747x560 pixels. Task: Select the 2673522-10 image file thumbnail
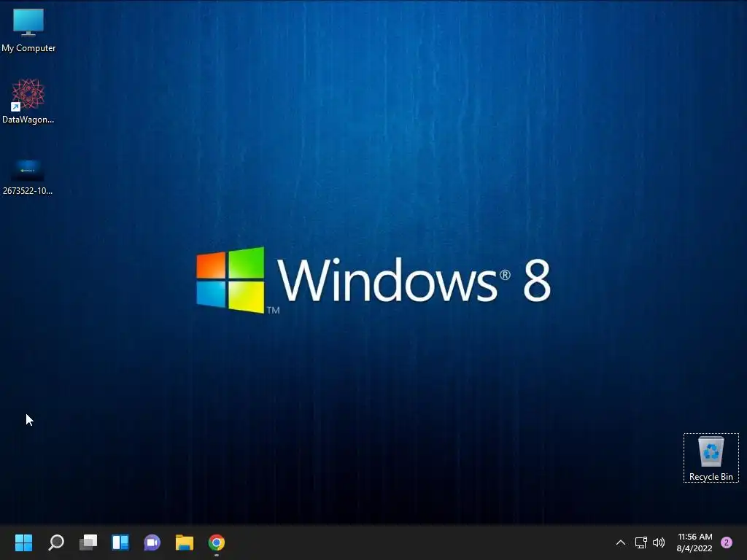(28, 171)
